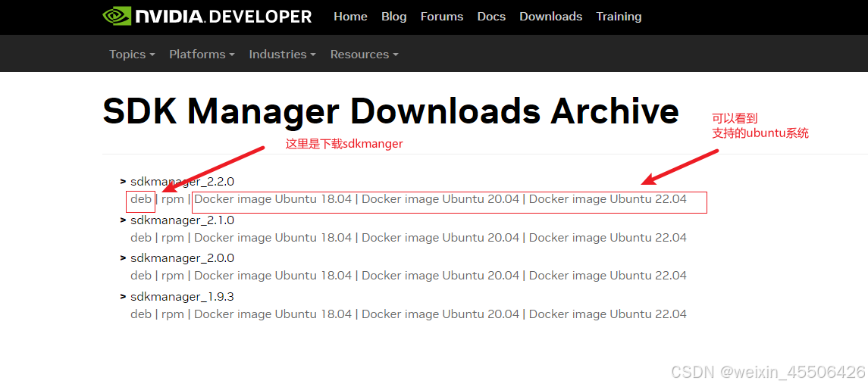
Task: Open Docker image Ubuntu 22.04 for sdkmanager_2.0.0
Action: coord(608,276)
